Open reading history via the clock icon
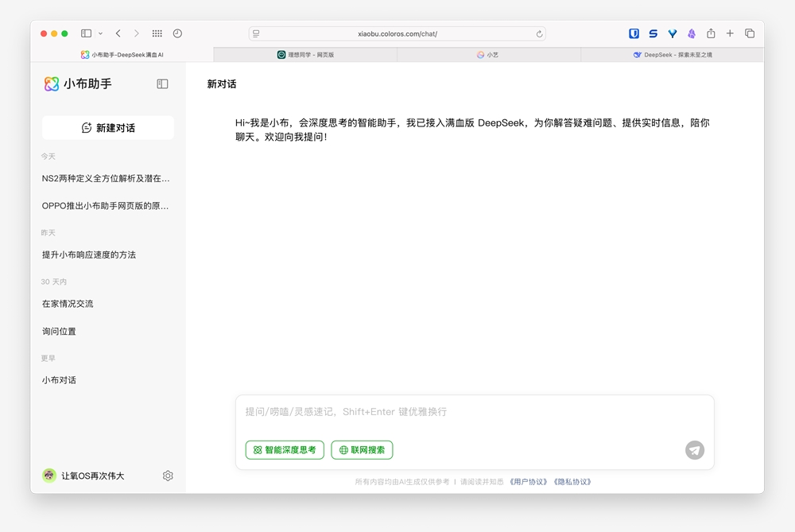 (177, 33)
